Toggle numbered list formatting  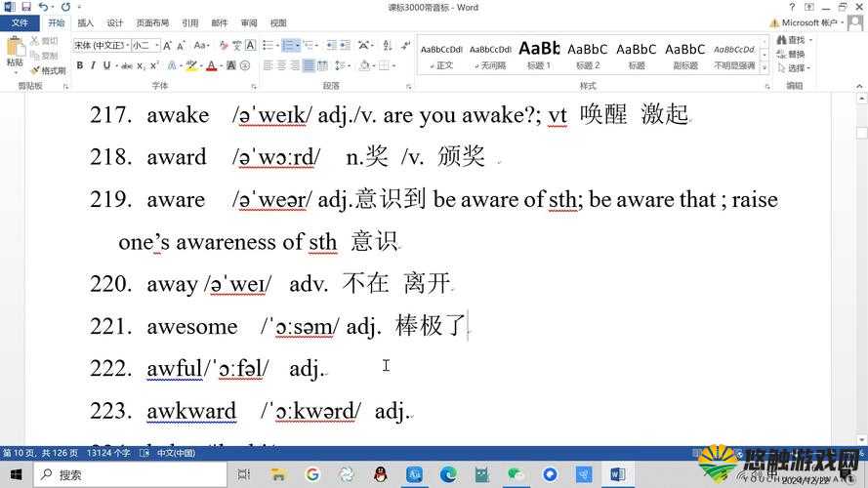[x=288, y=45]
